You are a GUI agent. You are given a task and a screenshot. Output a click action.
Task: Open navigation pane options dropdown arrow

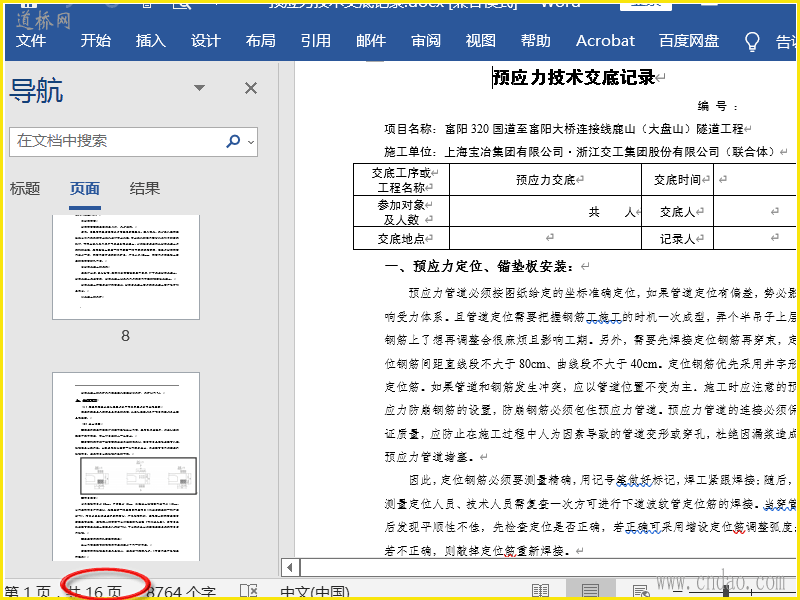click(x=200, y=89)
